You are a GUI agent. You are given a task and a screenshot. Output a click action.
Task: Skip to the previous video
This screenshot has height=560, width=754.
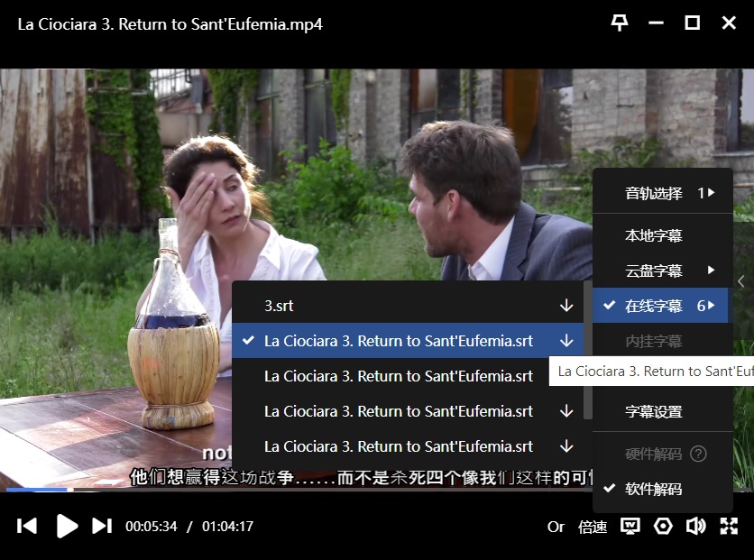[x=27, y=526]
